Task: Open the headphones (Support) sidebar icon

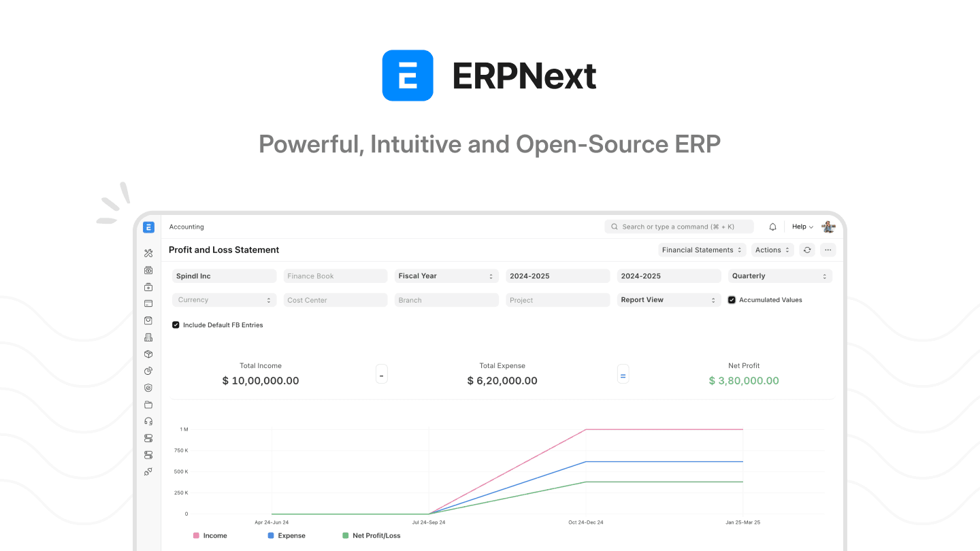Action: point(148,421)
